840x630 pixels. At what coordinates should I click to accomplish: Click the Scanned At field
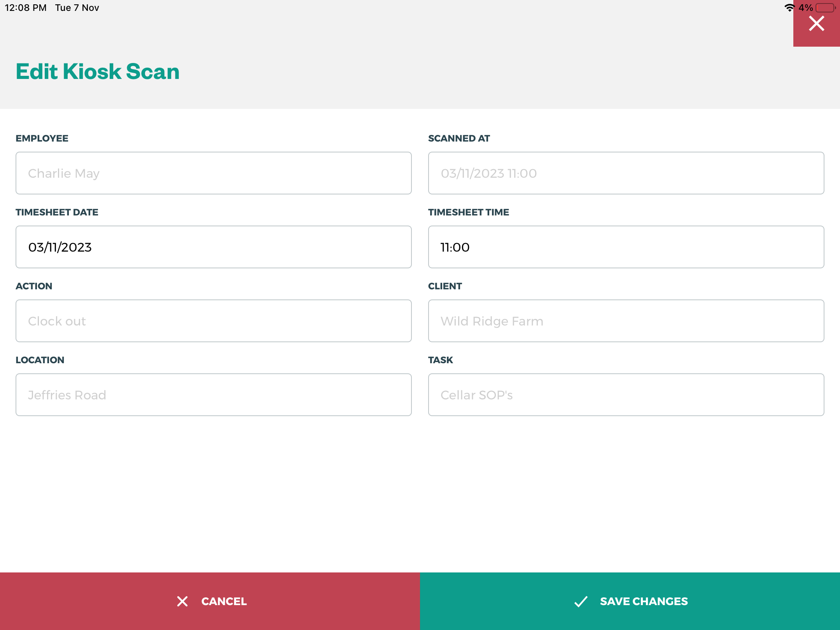tap(626, 173)
